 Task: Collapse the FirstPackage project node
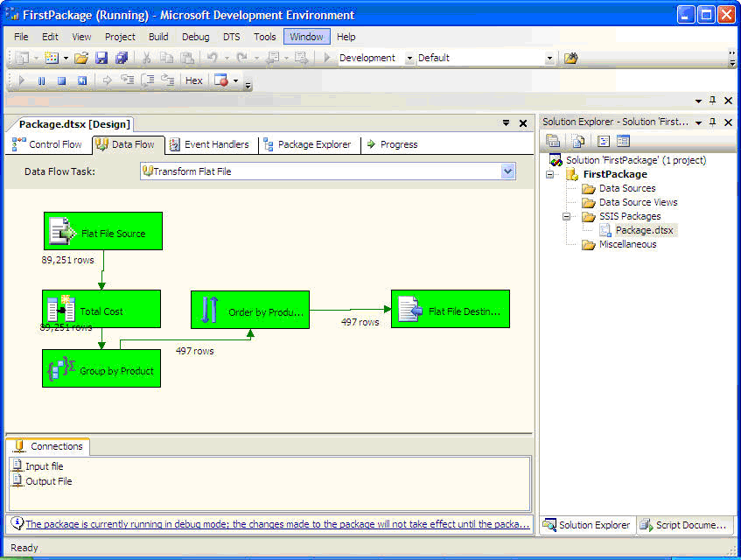[550, 174]
